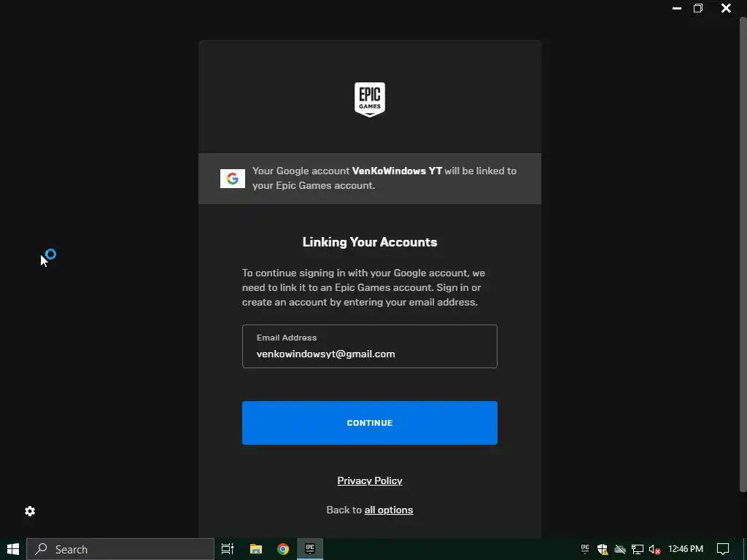Click the 12:46 PM clock
The height and width of the screenshot is (560, 747).
pos(686,549)
